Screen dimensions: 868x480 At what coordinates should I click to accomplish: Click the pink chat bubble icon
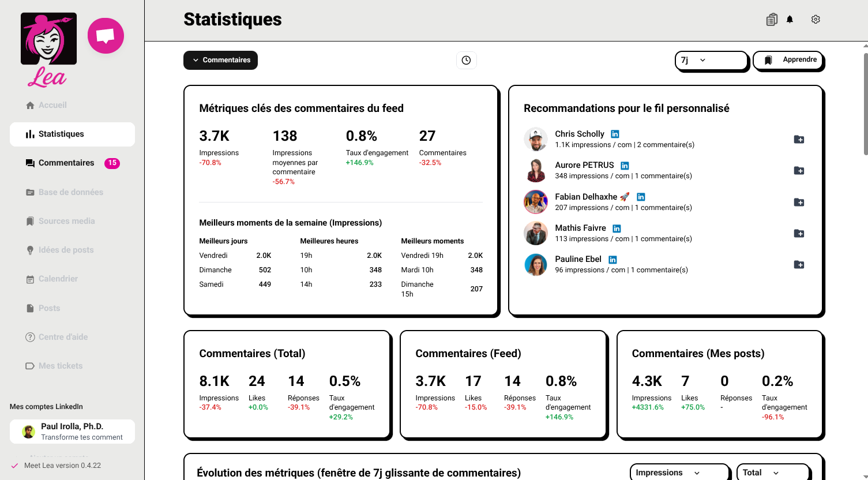(106, 36)
